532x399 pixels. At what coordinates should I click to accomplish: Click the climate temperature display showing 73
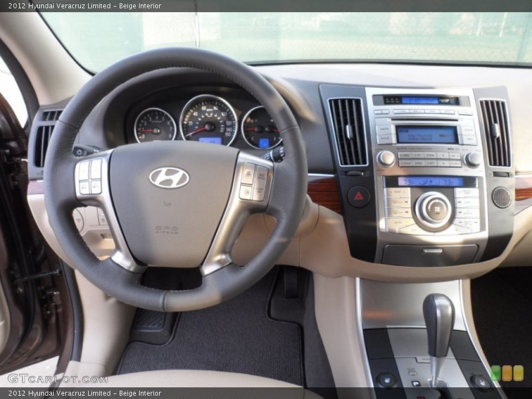tap(431, 182)
